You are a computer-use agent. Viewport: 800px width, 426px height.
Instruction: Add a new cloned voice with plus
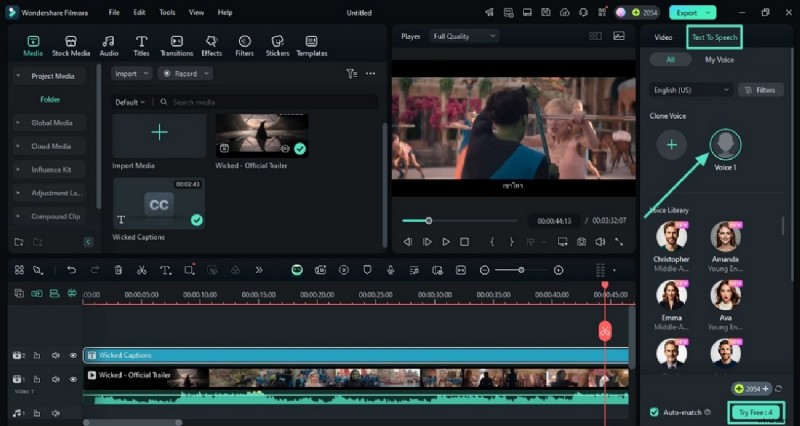[671, 145]
